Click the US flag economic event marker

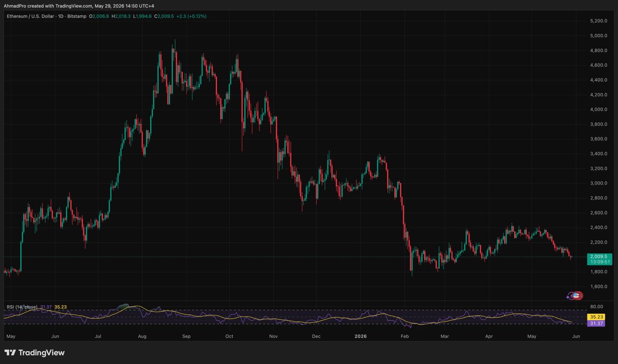coord(577,296)
